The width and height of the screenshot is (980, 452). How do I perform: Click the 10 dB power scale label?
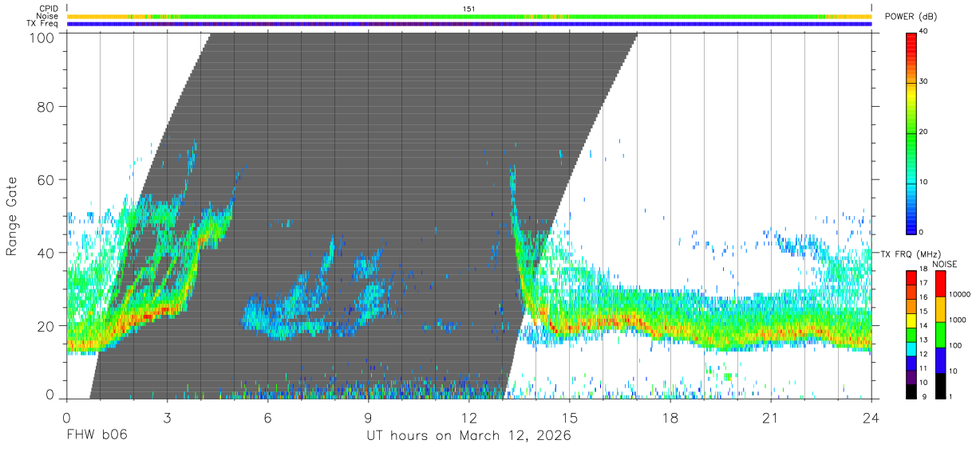(924, 182)
